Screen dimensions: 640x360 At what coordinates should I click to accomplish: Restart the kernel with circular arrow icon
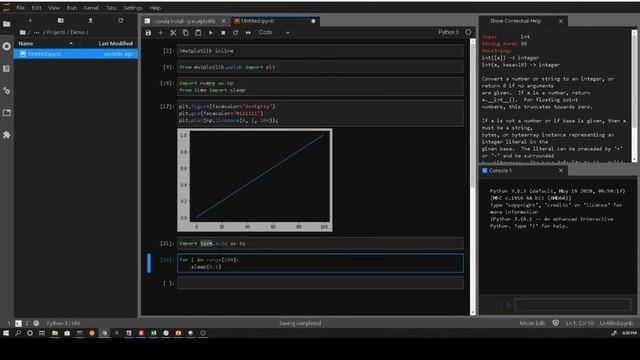[x=236, y=33]
